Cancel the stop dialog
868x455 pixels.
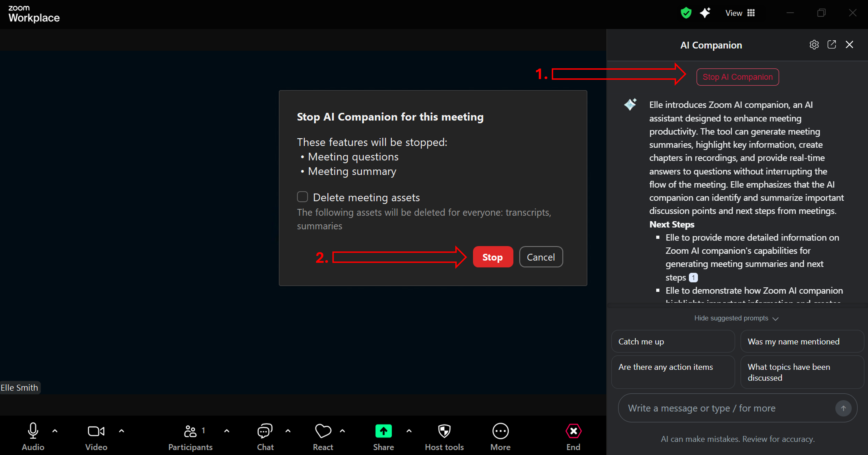541,257
